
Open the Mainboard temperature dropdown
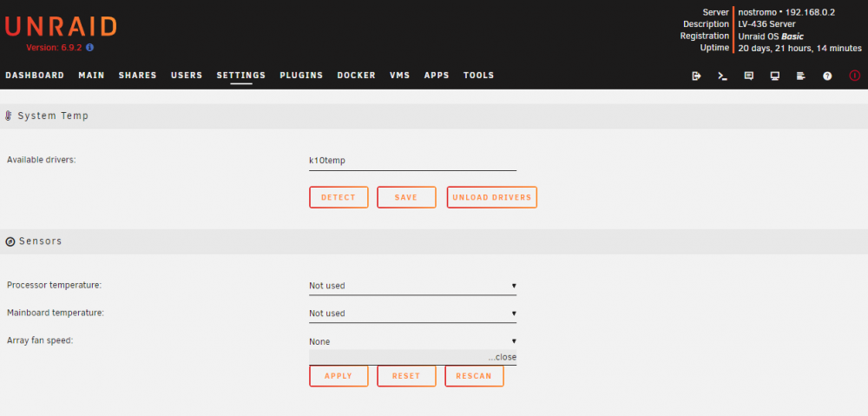(412, 314)
